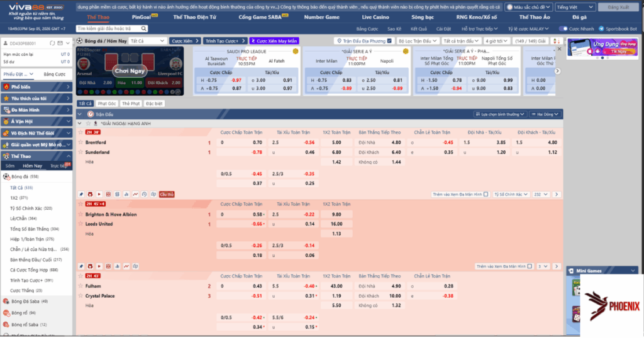
Task: Star the Giải Ngoại Hạng Anh league
Action: 88,124
